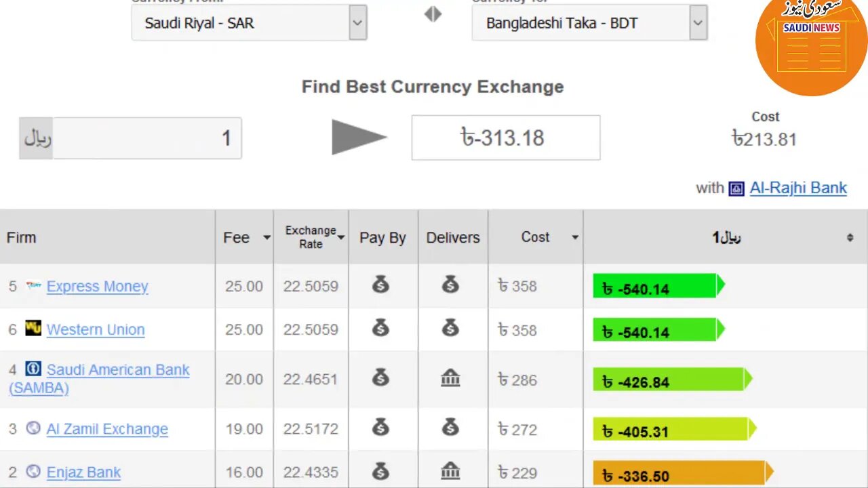Screen dimensions: 868x488
Task: Click Express Money's Delivers money bag icon
Action: tap(450, 285)
